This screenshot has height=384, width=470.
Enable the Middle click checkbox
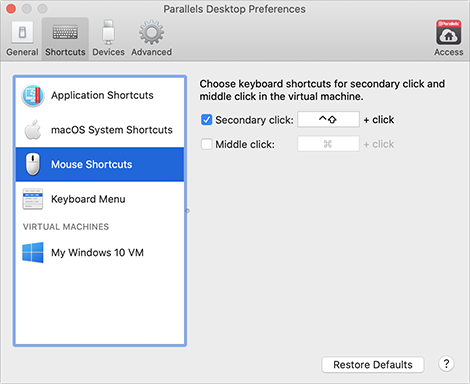206,144
